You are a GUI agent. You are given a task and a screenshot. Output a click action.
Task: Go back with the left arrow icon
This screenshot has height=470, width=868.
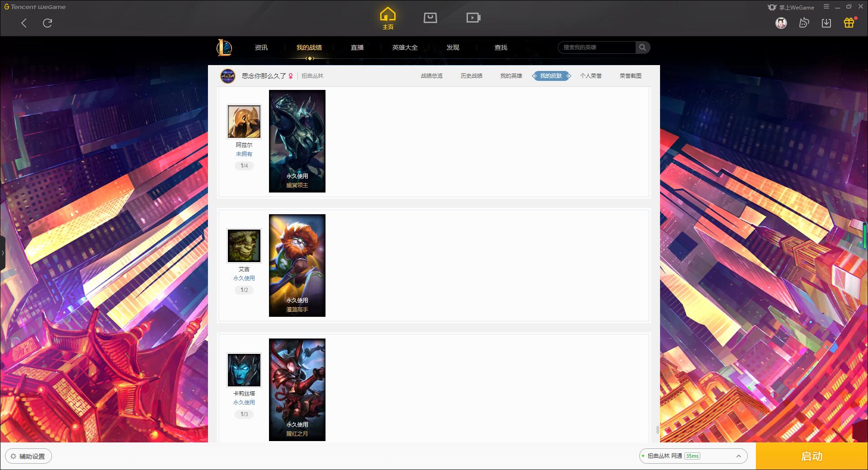click(x=24, y=23)
